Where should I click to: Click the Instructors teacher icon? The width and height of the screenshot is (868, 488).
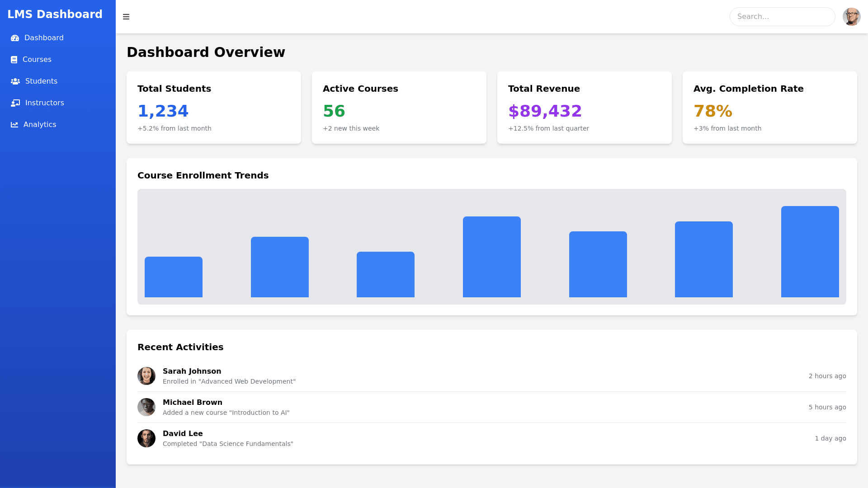click(15, 103)
